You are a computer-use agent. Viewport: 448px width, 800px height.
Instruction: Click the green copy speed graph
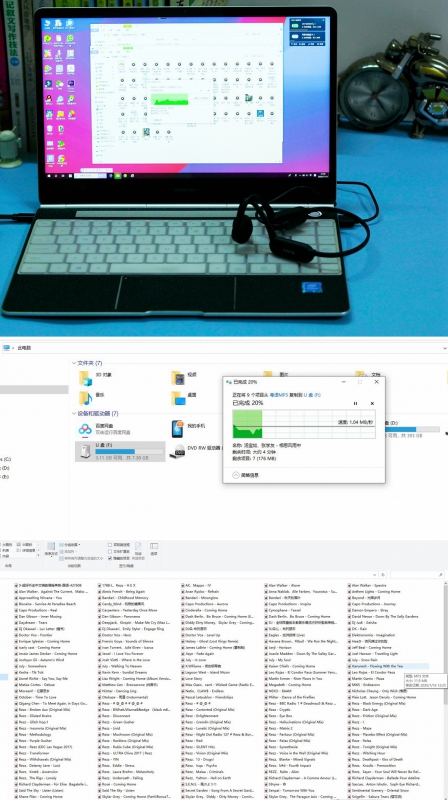click(x=304, y=423)
